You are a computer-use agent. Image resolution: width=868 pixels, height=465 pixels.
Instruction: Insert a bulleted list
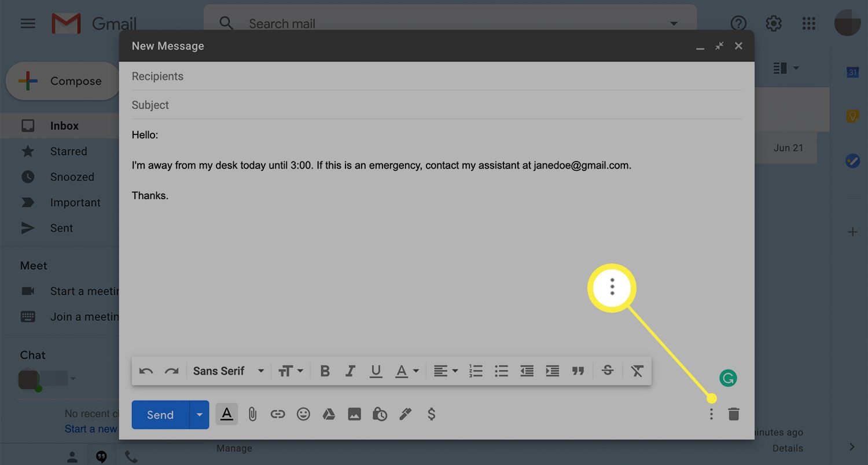501,371
